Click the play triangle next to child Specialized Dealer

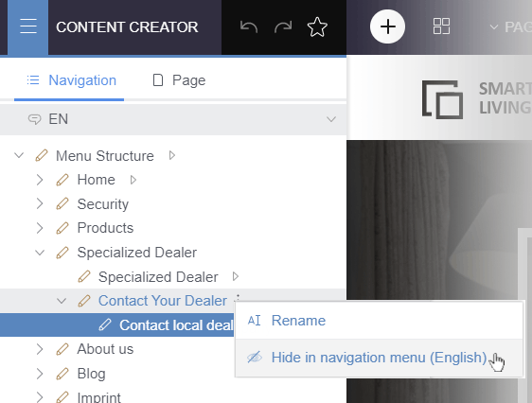pyautogui.click(x=236, y=276)
